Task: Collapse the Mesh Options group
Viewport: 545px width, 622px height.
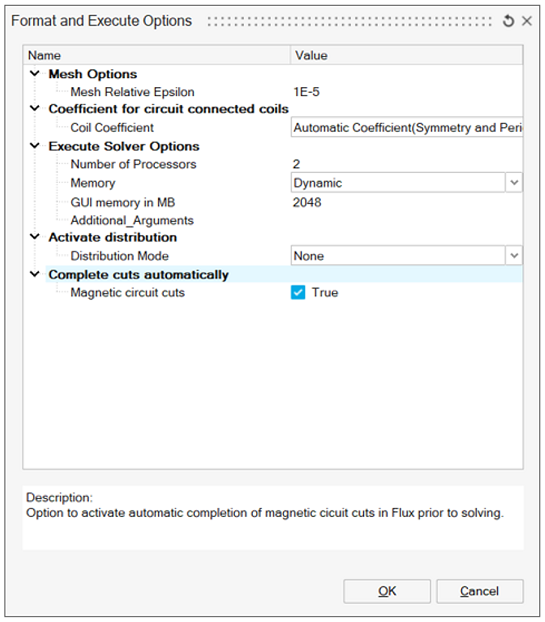Action: (35, 73)
